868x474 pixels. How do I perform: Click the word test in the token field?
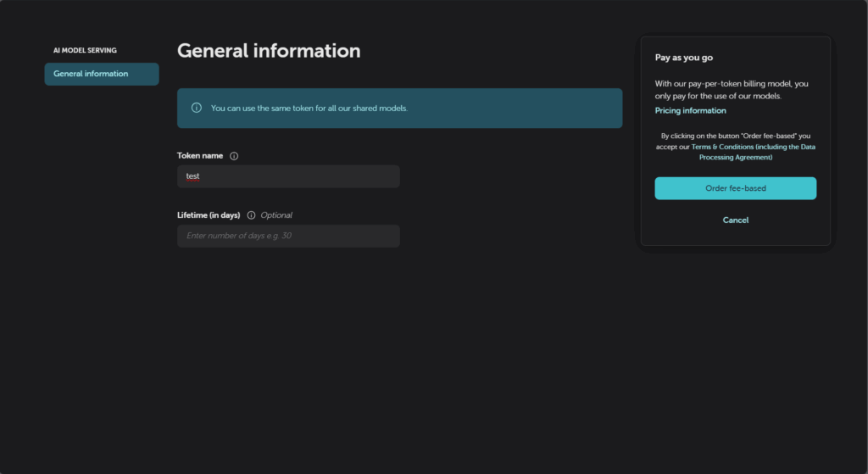(x=192, y=176)
